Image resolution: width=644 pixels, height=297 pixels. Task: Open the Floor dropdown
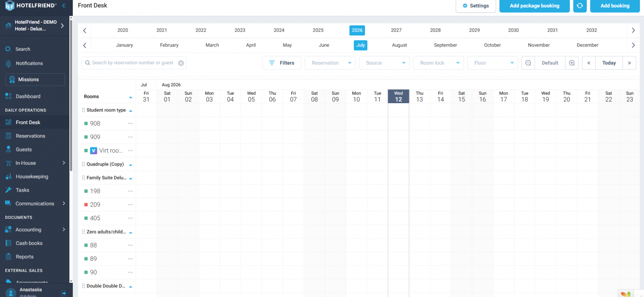(493, 63)
